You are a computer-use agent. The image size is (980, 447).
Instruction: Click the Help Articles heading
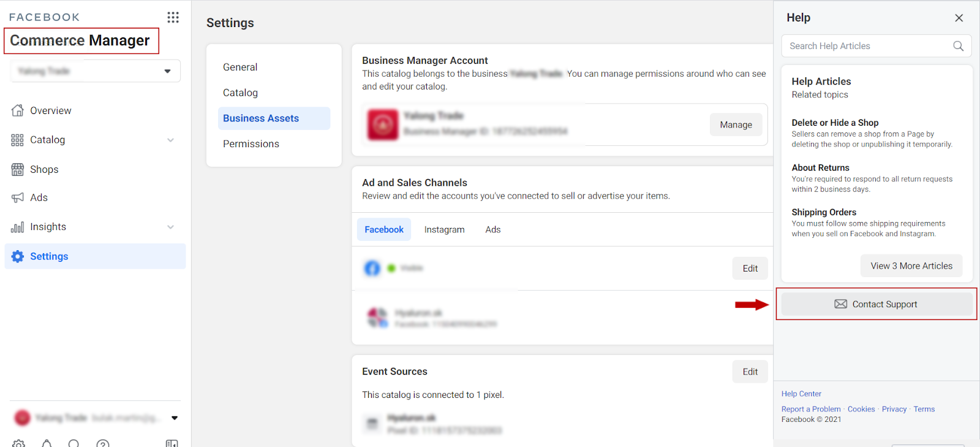click(x=821, y=82)
